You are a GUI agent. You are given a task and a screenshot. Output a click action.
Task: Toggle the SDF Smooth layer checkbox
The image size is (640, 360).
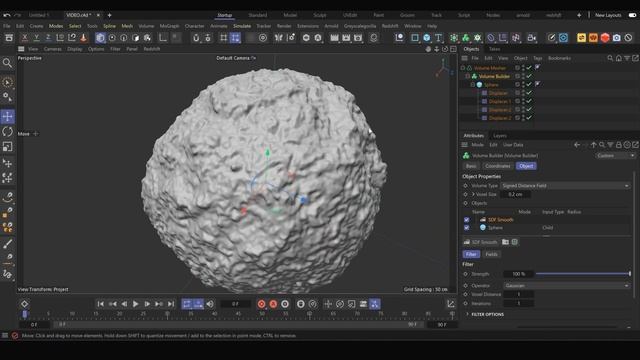(x=467, y=220)
